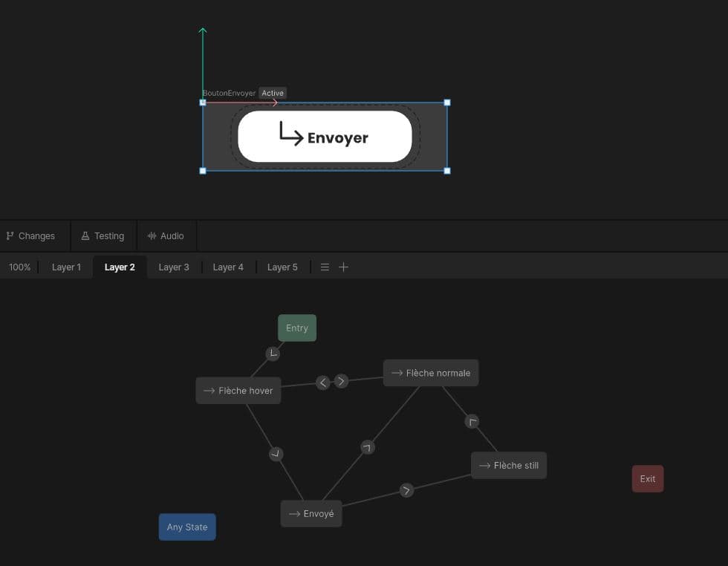This screenshot has width=728, height=566.
Task: Click the add layer plus icon
Action: click(343, 267)
